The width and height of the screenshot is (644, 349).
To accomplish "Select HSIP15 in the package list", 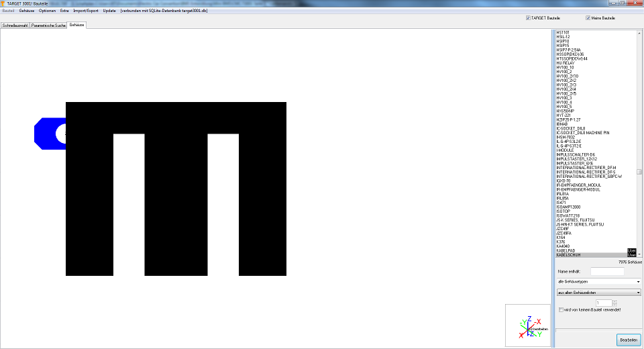I will click(563, 46).
